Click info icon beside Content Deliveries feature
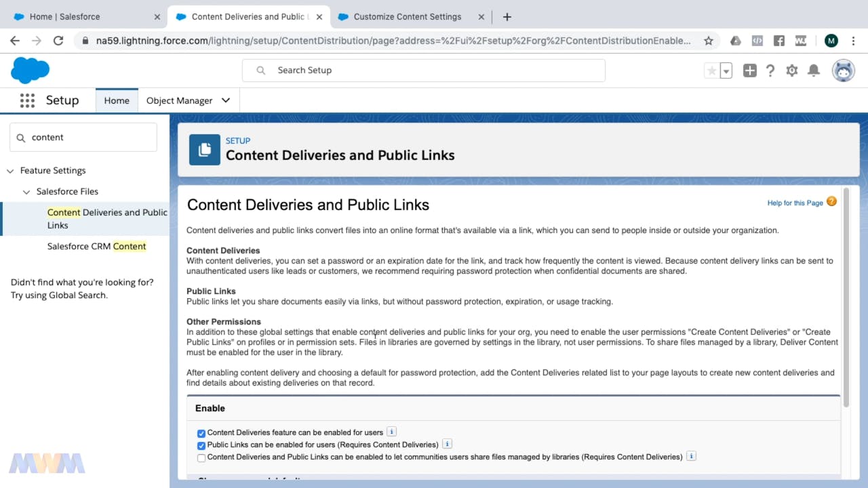The width and height of the screenshot is (868, 488). (391, 432)
